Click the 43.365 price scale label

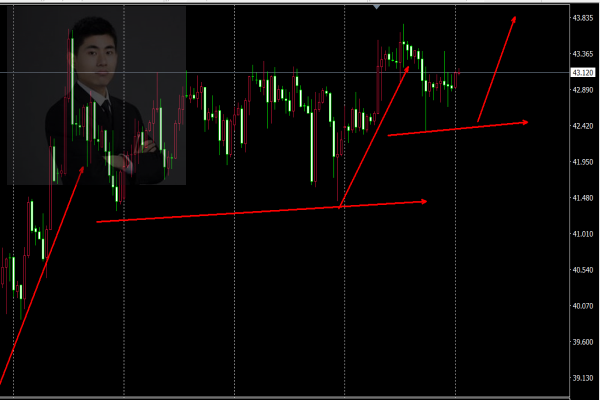point(583,54)
